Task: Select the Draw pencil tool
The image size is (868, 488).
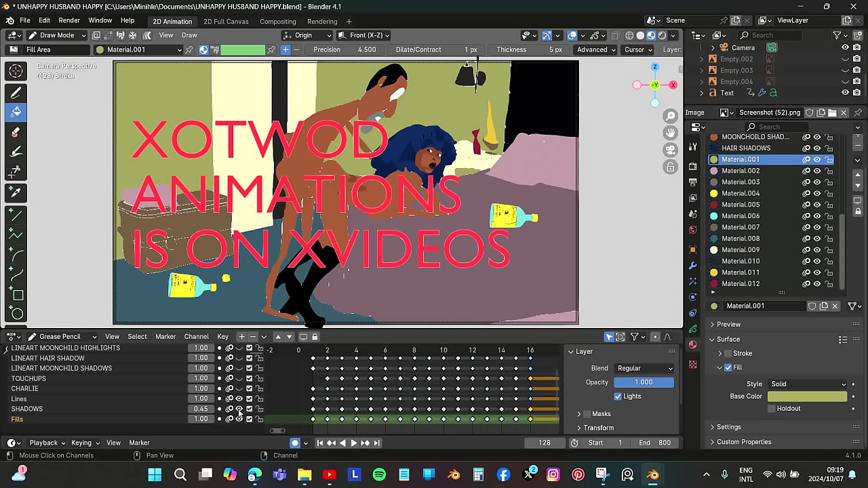Action: pos(16,93)
